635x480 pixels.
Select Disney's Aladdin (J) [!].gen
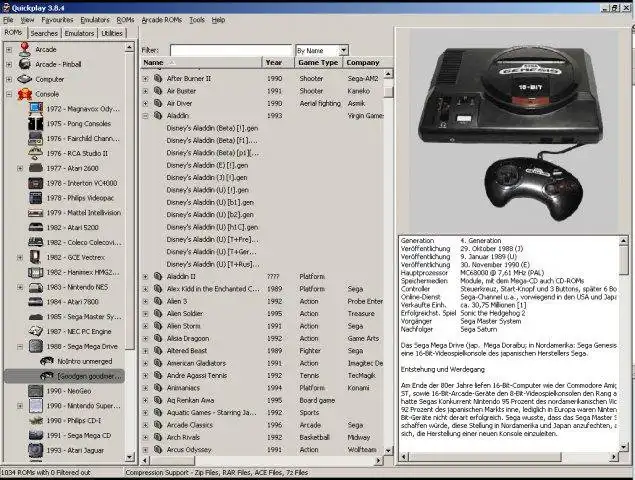[207, 177]
